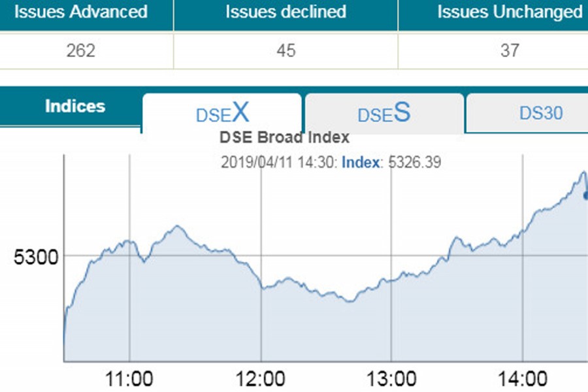
Task: Click the 45 issues declined value
Action: pyautogui.click(x=286, y=50)
